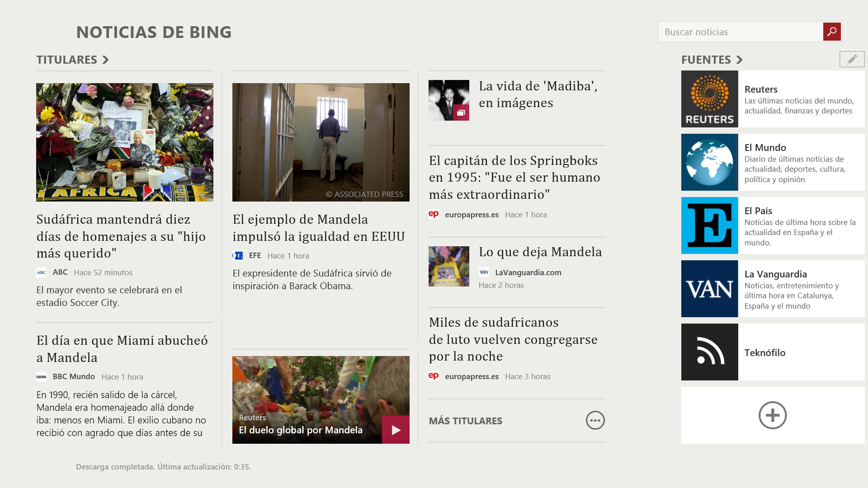
Task: Click the pencil edit sources icon
Action: (x=852, y=59)
